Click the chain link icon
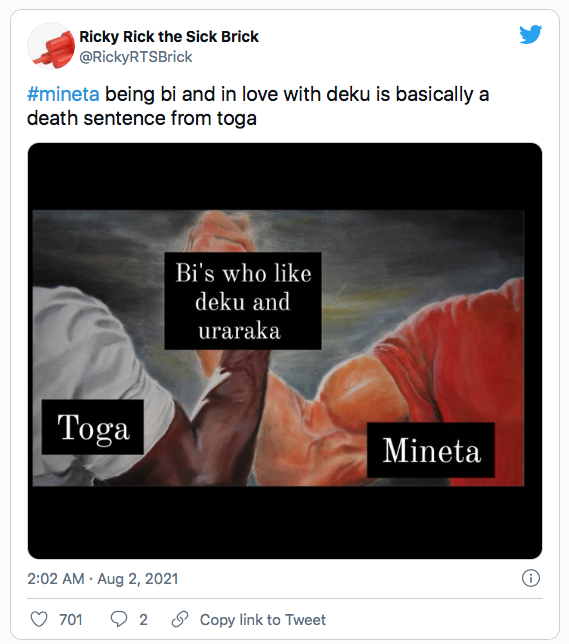Screen dimensions: 569x644 (180, 619)
